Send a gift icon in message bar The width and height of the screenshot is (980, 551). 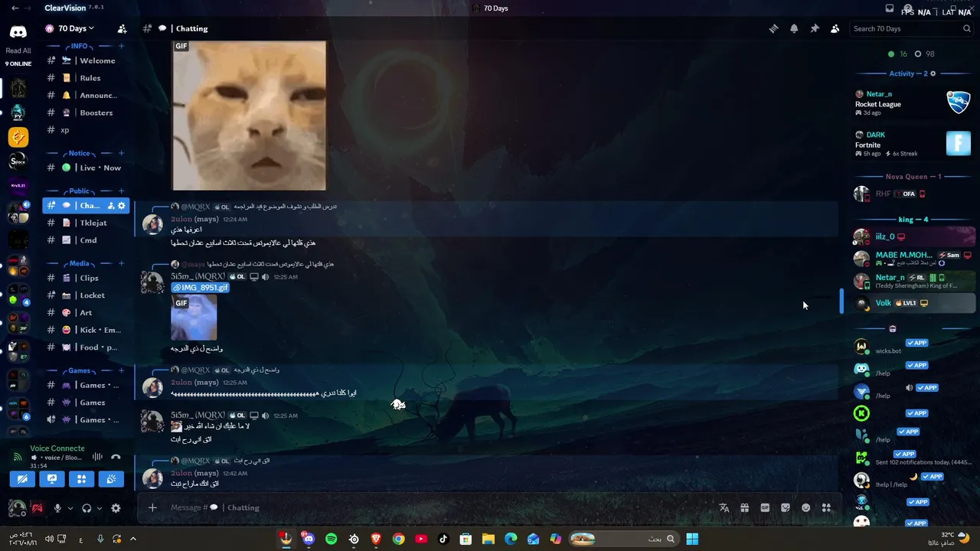point(744,507)
